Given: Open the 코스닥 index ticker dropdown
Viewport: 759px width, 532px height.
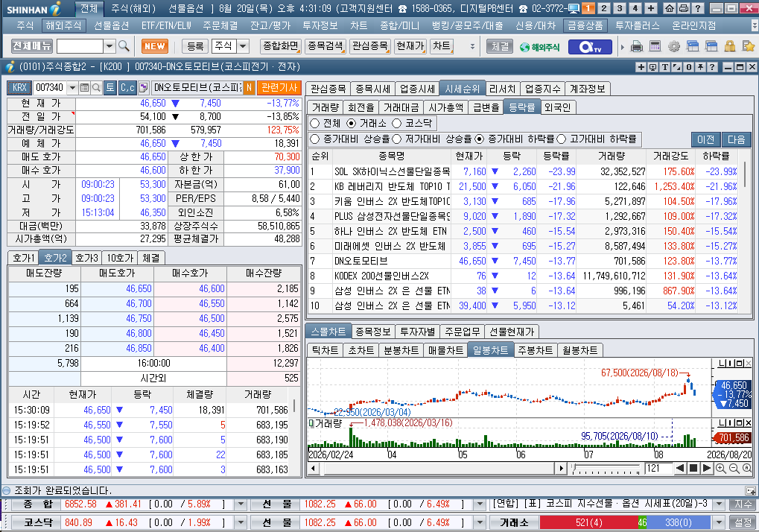Looking at the screenshot, I should coord(240,523).
